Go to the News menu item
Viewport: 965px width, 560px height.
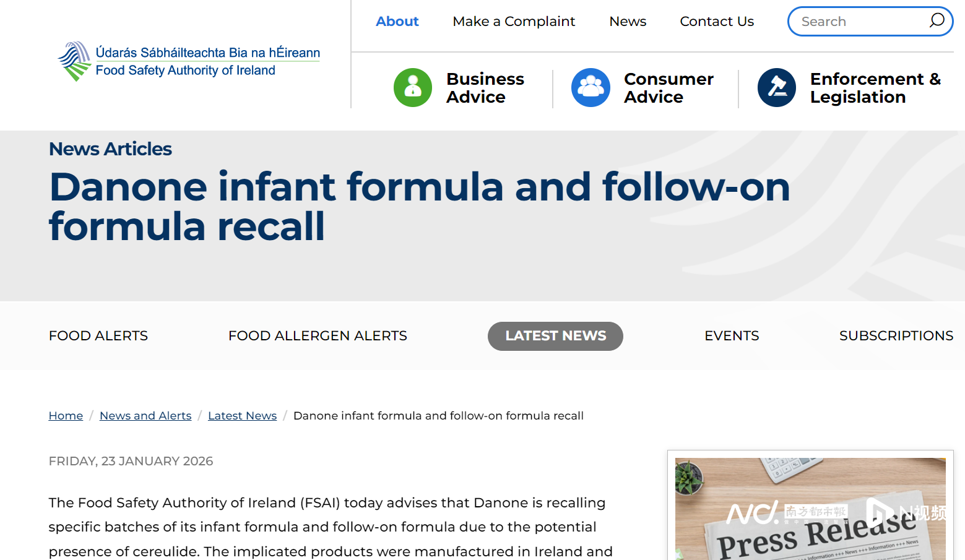pos(628,22)
